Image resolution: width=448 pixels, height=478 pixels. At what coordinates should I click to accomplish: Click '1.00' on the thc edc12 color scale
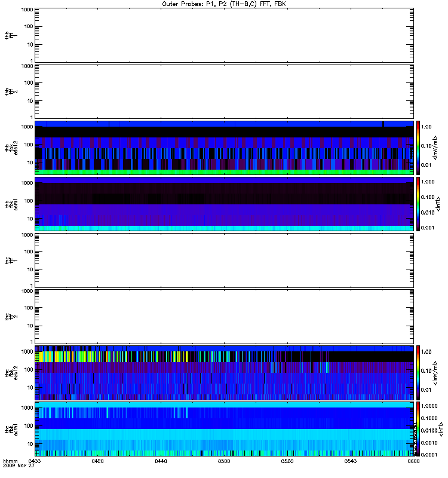(426, 352)
